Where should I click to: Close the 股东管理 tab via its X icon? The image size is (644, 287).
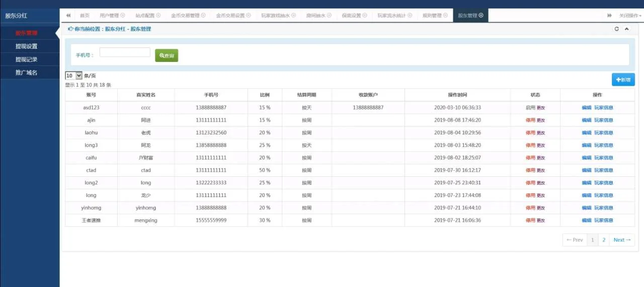pos(481,16)
